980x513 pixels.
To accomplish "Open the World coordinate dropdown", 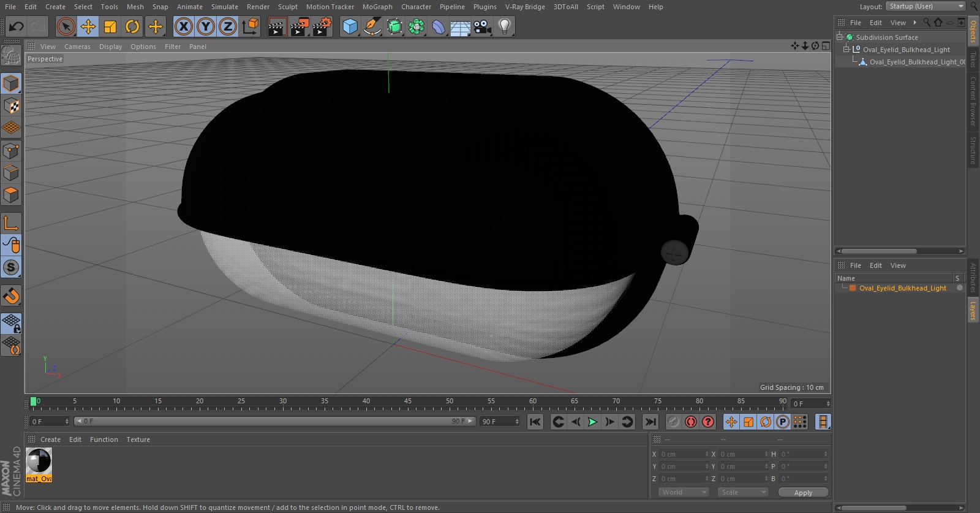I will (x=683, y=492).
